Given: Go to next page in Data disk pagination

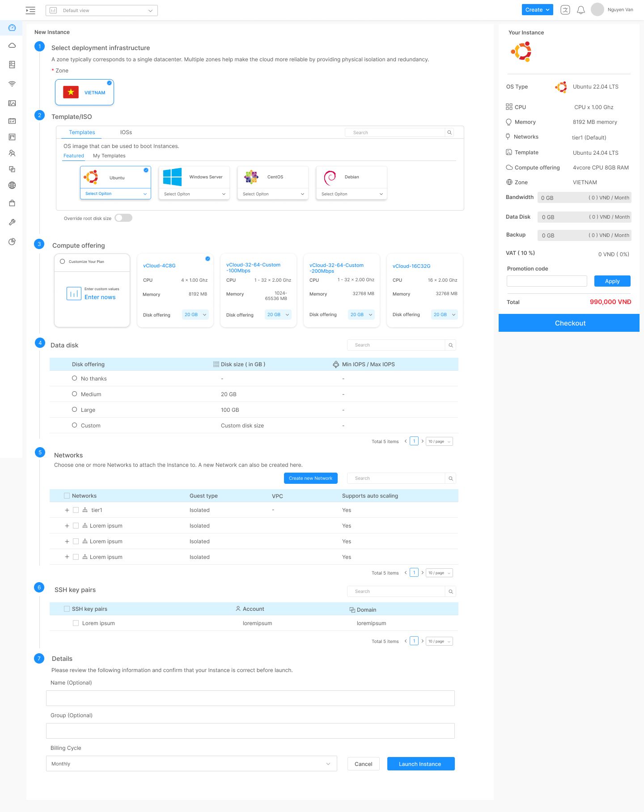Looking at the screenshot, I should pos(423,441).
